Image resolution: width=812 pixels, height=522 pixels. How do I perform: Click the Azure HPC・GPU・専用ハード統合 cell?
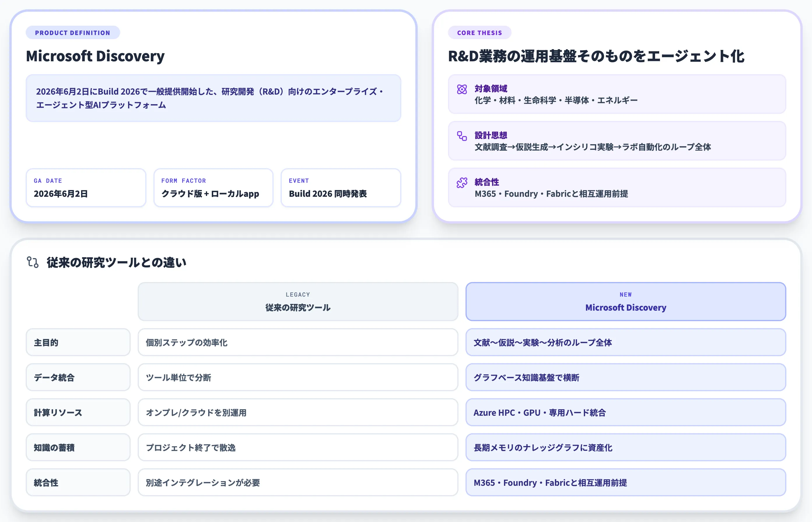point(626,413)
